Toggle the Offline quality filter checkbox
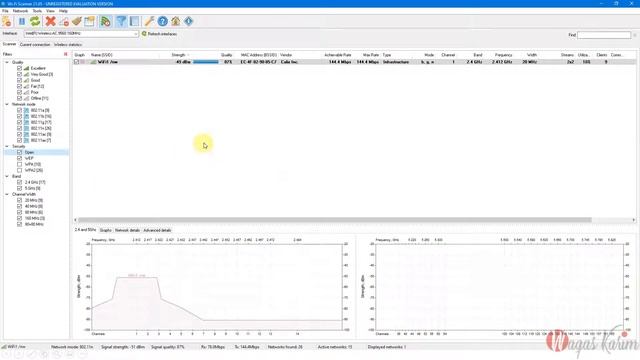640x360 pixels. [x=19, y=98]
